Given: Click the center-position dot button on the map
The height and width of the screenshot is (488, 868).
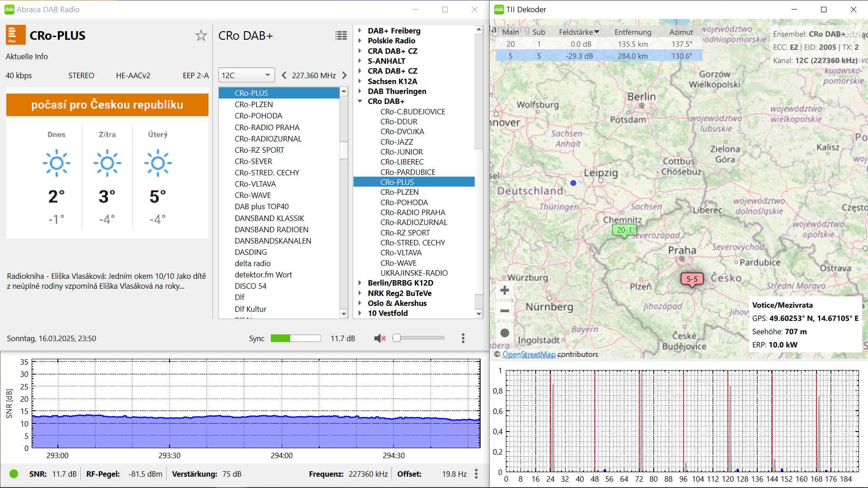Looking at the screenshot, I should pos(505,333).
